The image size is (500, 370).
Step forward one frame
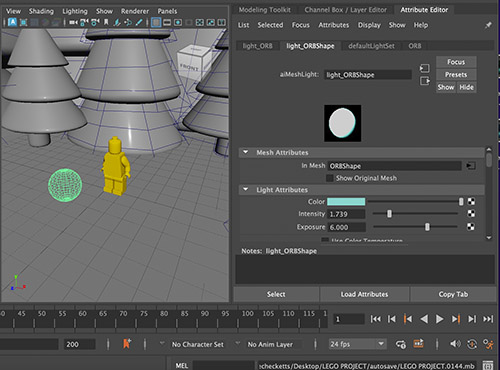[472, 319]
